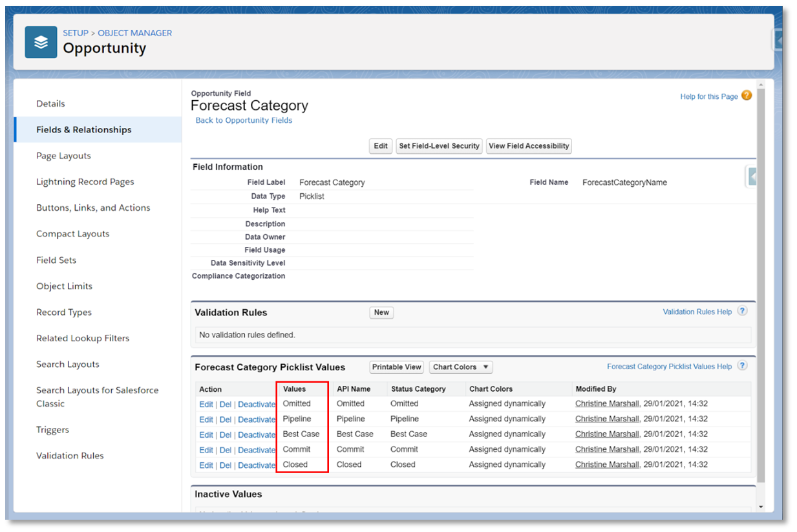This screenshot has width=797, height=532.
Task: Open the Record Types sidebar item
Action: tap(63, 312)
